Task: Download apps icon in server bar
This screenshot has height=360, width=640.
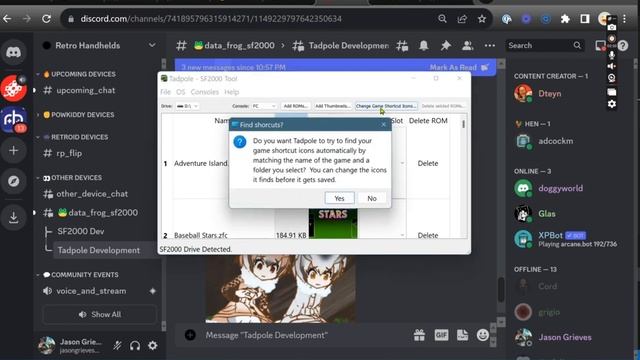Action: [x=13, y=217]
